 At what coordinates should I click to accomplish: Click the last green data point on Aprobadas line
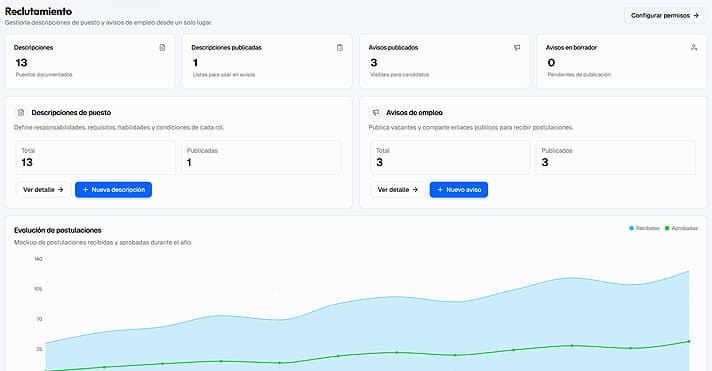689,341
